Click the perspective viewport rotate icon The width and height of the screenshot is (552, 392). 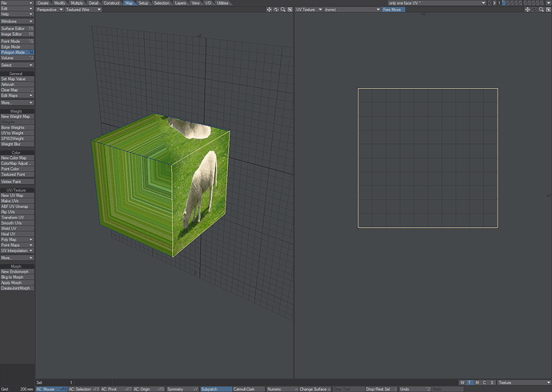pyautogui.click(x=276, y=10)
